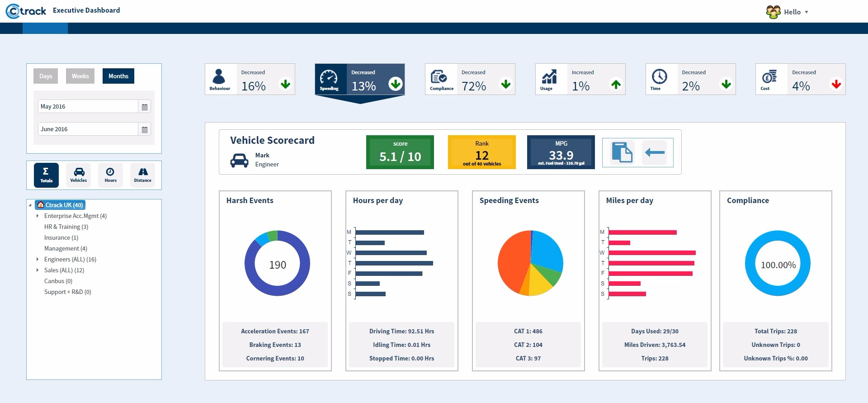Click the copy report icon in scorecard
The image size is (868, 403).
[622, 152]
